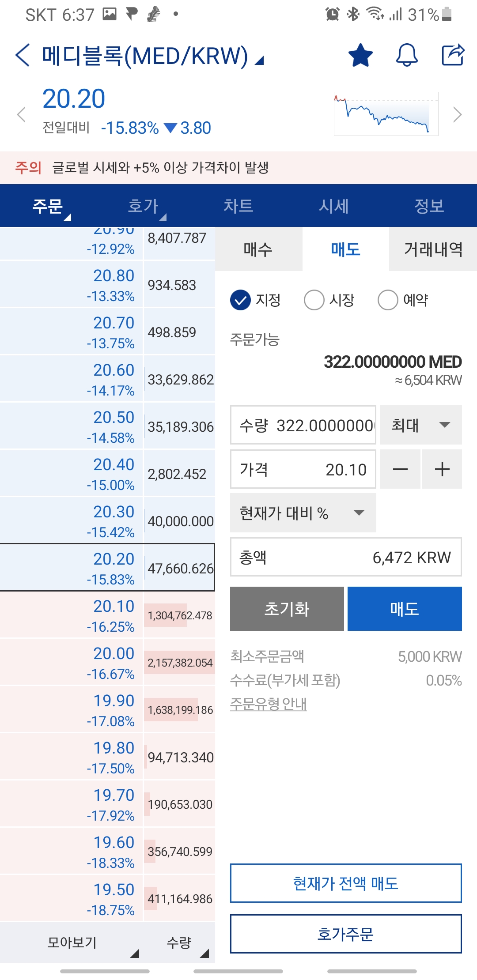
Task: Tap the 현재가 전액 매도 button
Action: pyautogui.click(x=346, y=883)
